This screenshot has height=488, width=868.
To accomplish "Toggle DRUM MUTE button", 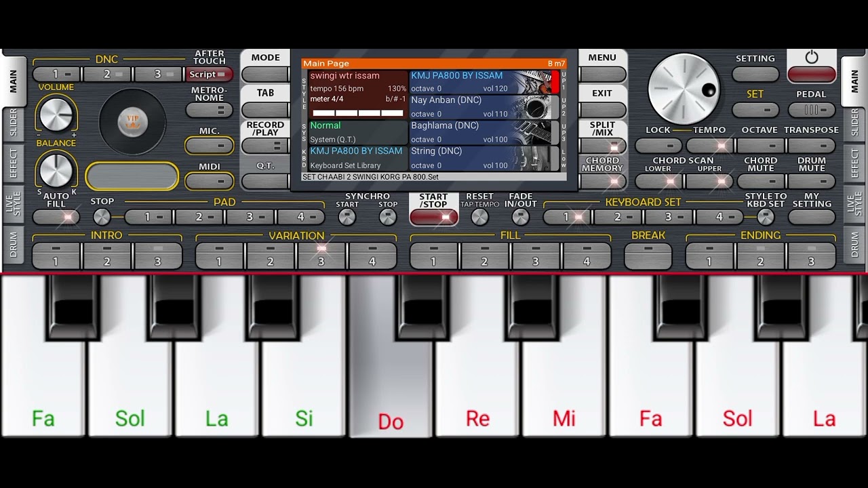I will click(812, 181).
